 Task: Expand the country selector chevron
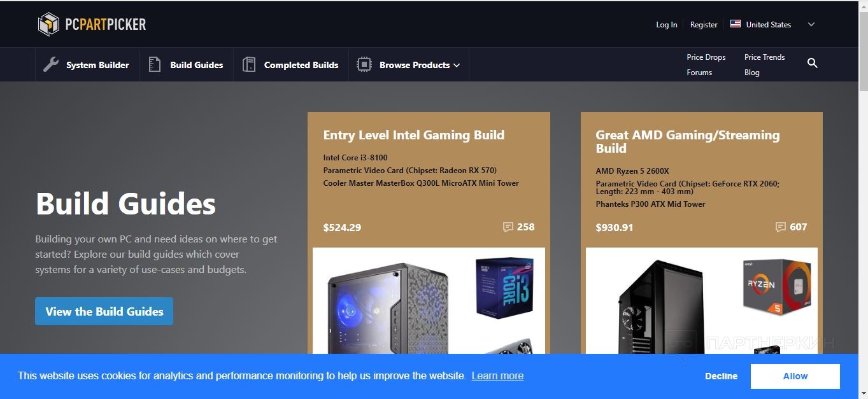tap(811, 25)
